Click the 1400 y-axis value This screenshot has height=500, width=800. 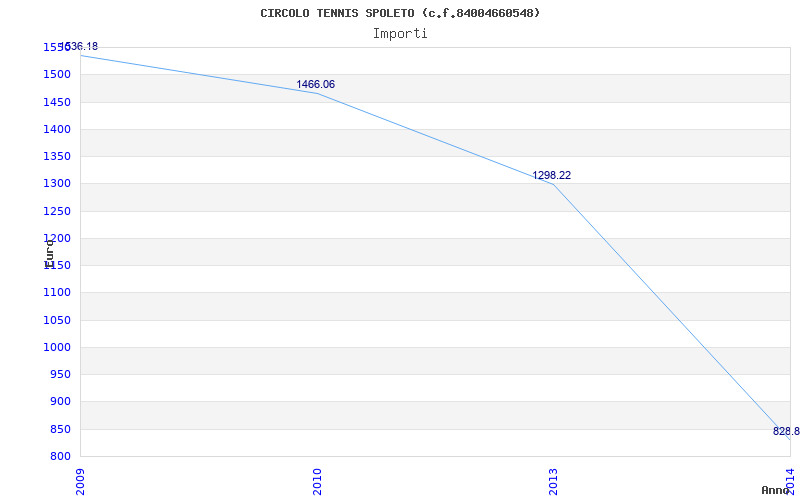click(57, 130)
